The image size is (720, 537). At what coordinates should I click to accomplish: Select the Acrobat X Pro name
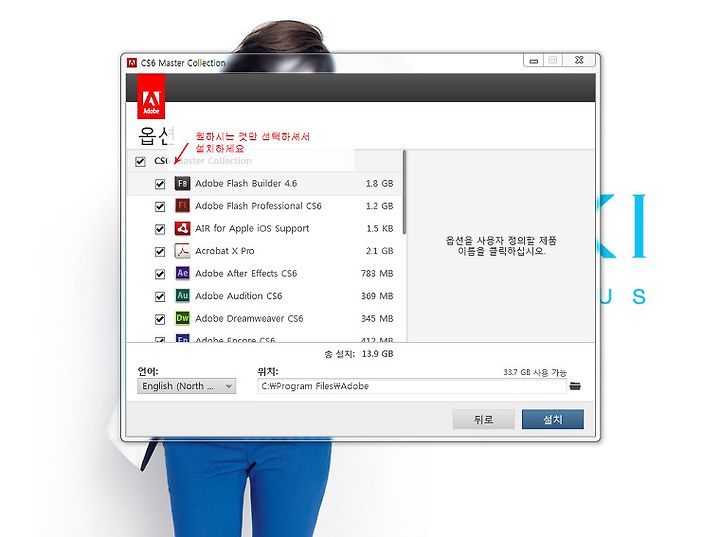[x=225, y=251]
